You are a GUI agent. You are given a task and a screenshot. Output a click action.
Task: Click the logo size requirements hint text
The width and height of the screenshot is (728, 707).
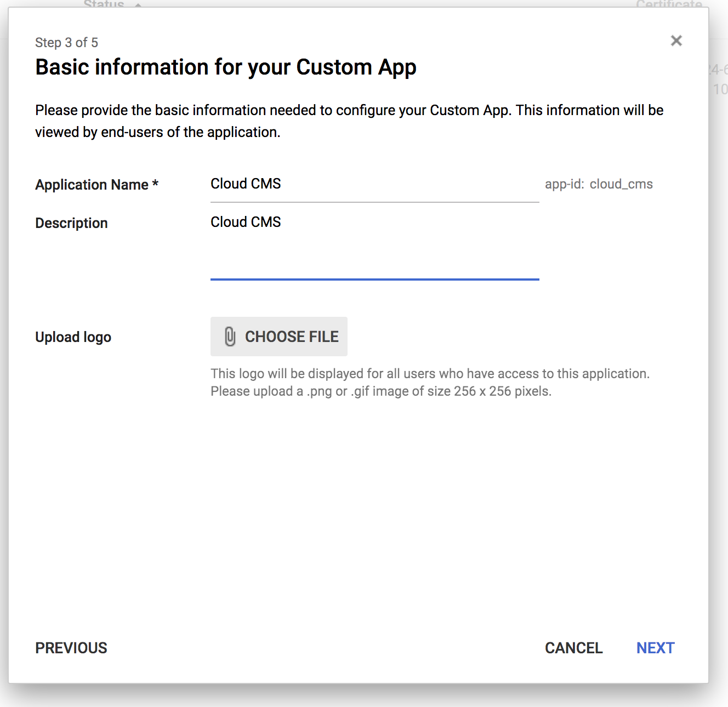click(x=380, y=391)
